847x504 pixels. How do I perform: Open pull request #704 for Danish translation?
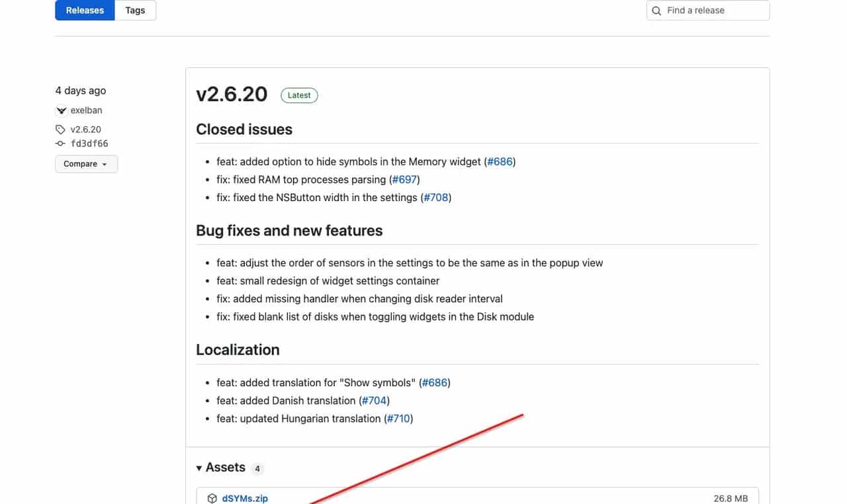click(x=374, y=400)
